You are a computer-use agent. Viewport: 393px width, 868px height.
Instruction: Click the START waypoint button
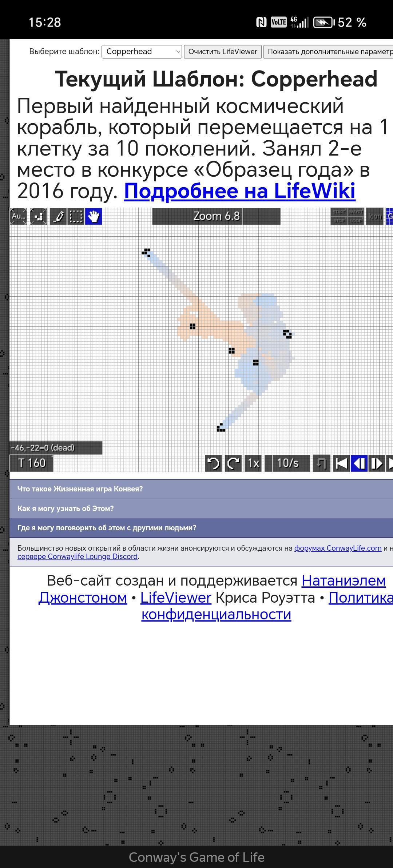point(339,212)
